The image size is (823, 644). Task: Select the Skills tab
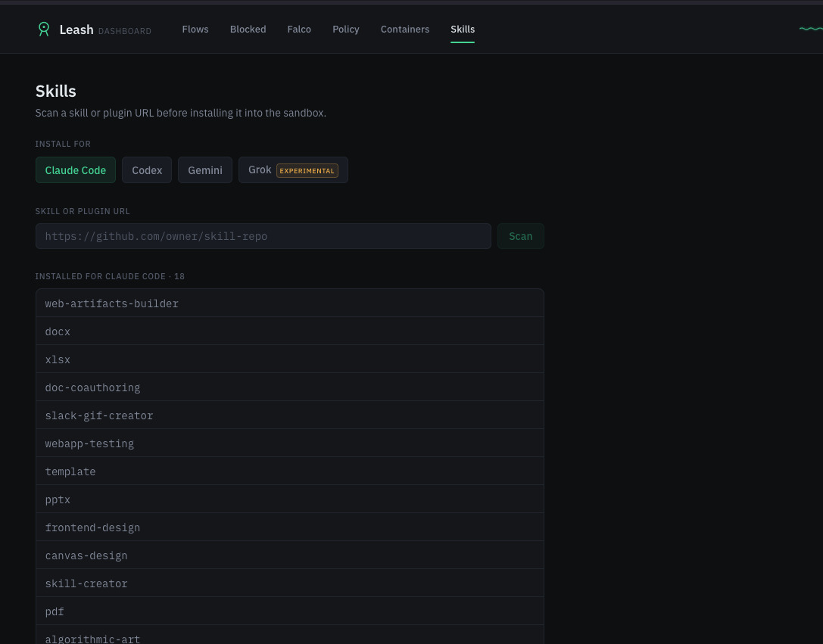463,30
